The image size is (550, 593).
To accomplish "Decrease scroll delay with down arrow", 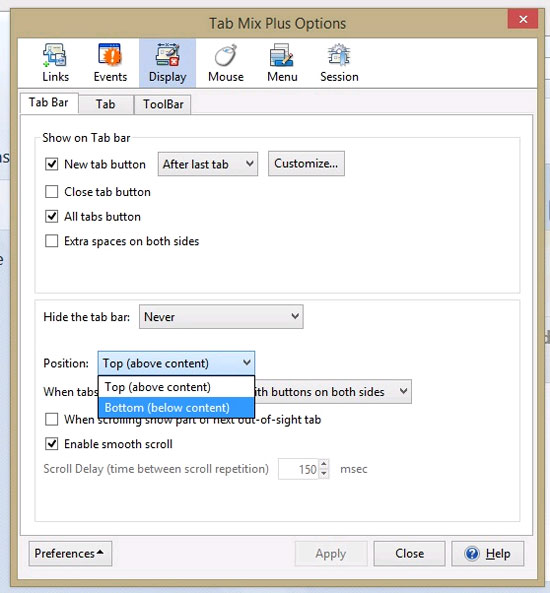I will 324,474.
